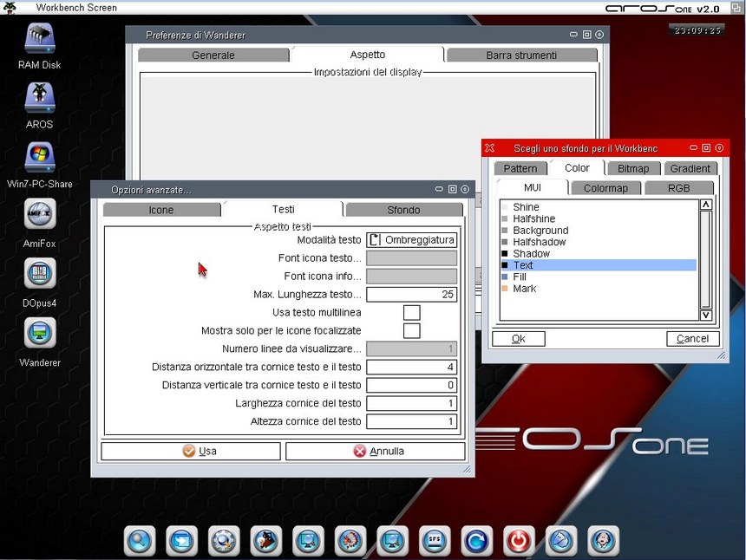Click Cancel in the background chooser
This screenshot has width=746, height=560.
(x=692, y=339)
